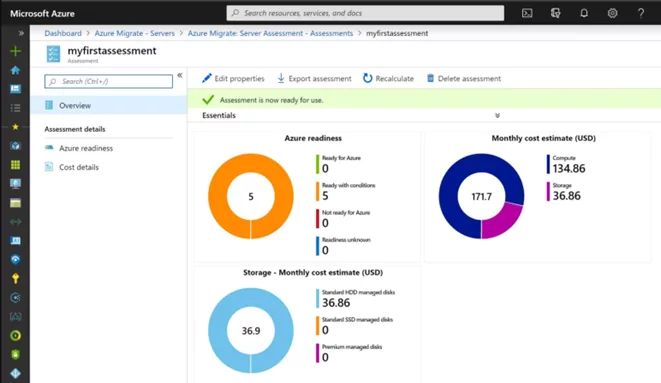Click the Search (Ctrl+/) menu filter field

[x=108, y=81]
